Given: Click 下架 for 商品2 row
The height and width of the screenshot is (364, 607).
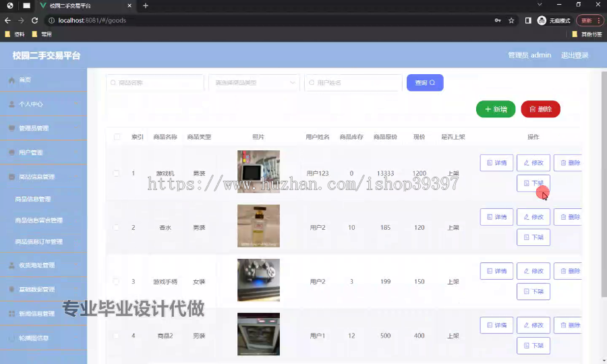Looking at the screenshot, I should pos(533,346).
